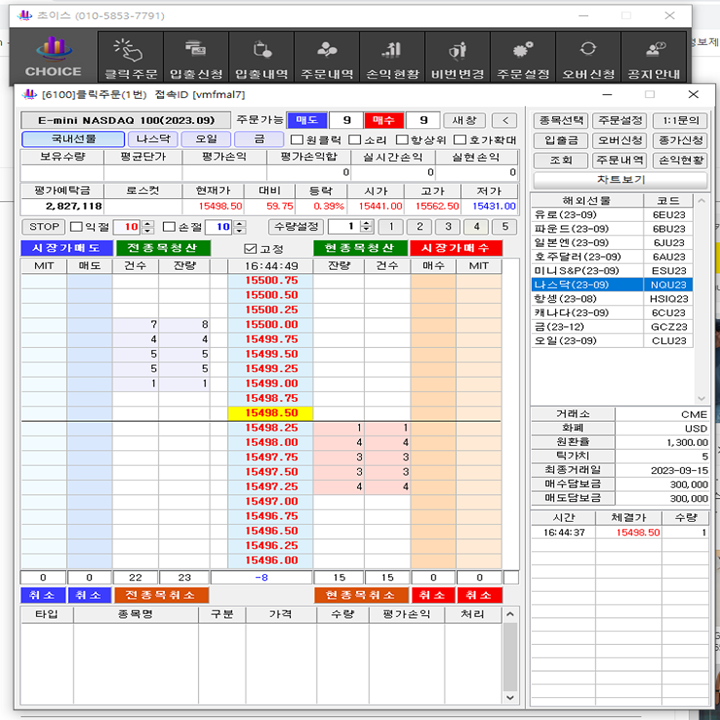Click 시장가매수 market buy button
Viewport: 720px width, 720px height.
[456, 248]
